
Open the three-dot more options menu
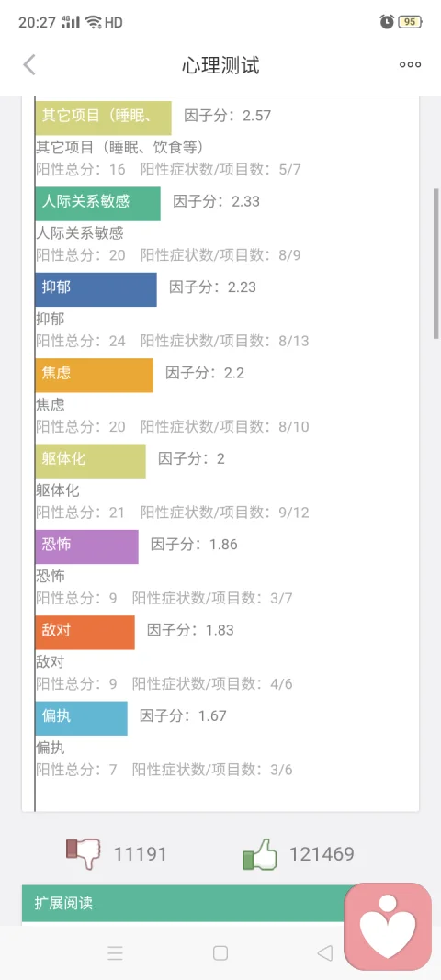click(x=411, y=64)
